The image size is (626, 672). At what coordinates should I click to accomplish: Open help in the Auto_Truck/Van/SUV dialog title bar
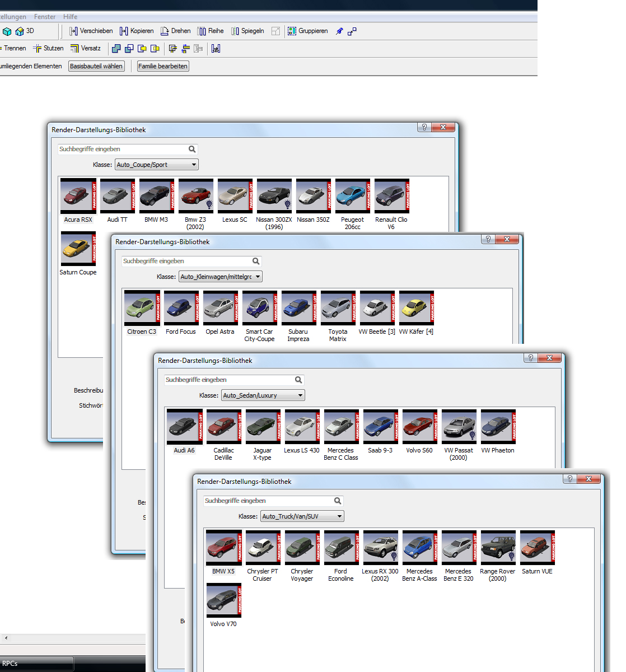570,479
